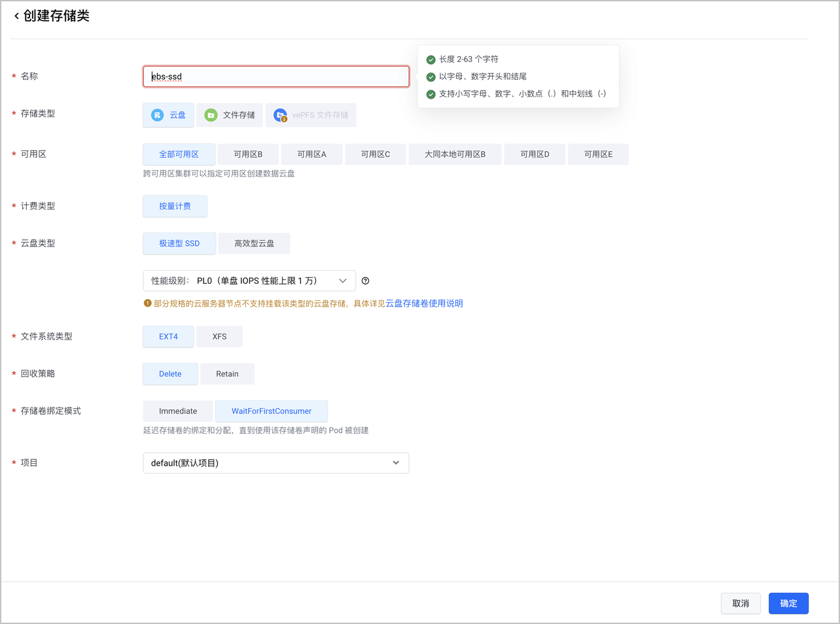Image resolution: width=840 pixels, height=624 pixels.
Task: Set binding mode to Immediate
Action: pyautogui.click(x=178, y=411)
